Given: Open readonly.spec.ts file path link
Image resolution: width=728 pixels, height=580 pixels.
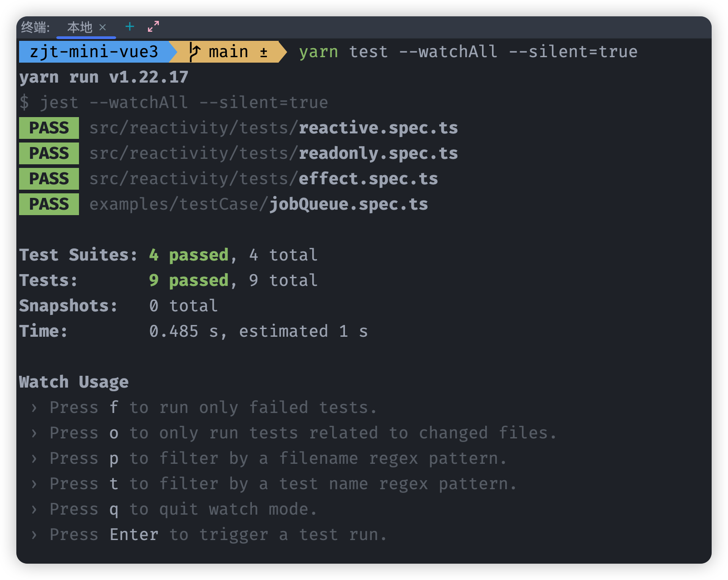Looking at the screenshot, I should [274, 153].
